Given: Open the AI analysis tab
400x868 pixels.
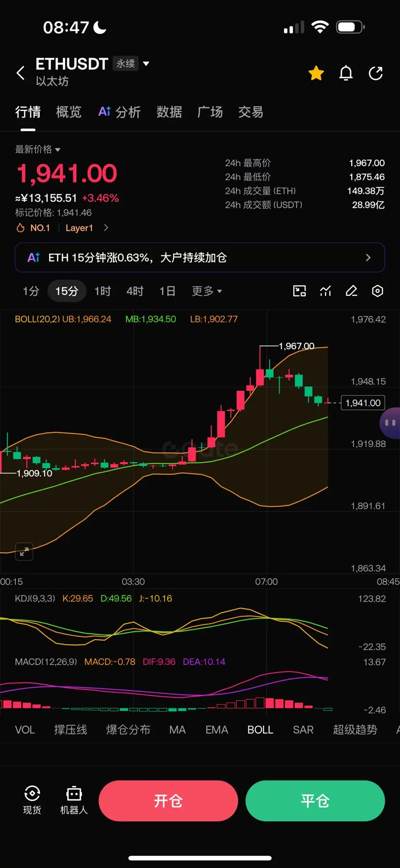Looking at the screenshot, I should pyautogui.click(x=119, y=112).
